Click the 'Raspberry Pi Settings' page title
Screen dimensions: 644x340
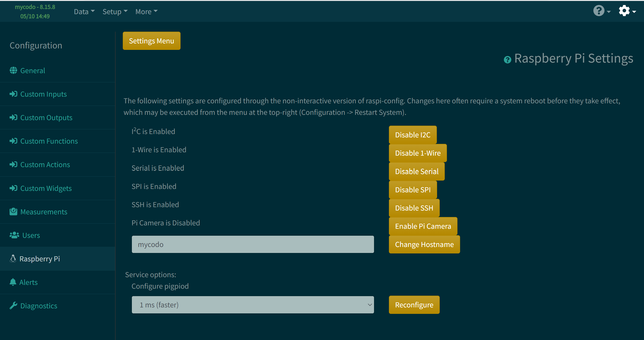574,59
